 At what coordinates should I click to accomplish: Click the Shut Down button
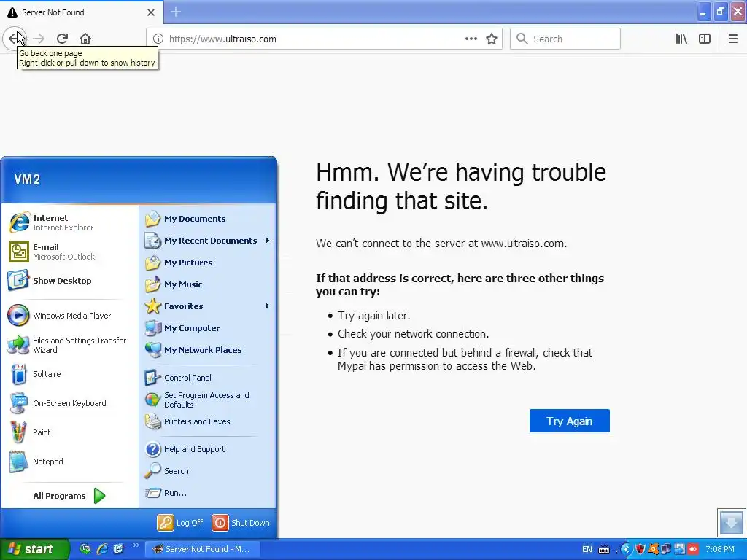pos(241,523)
